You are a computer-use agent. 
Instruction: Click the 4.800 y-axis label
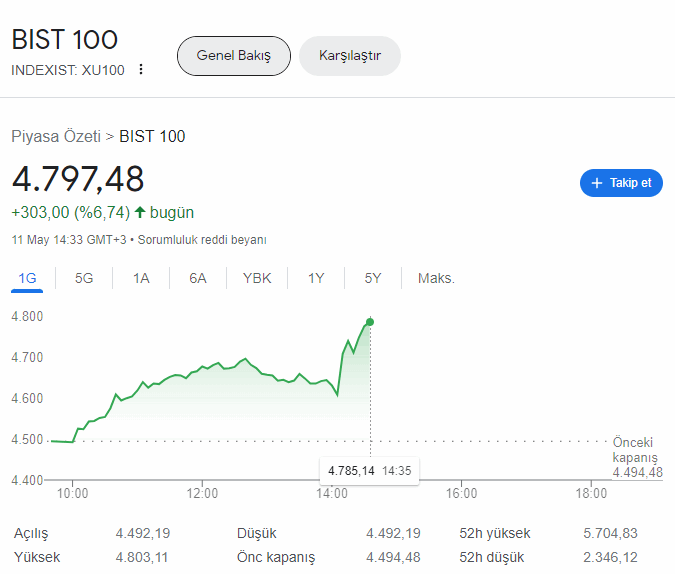click(27, 316)
